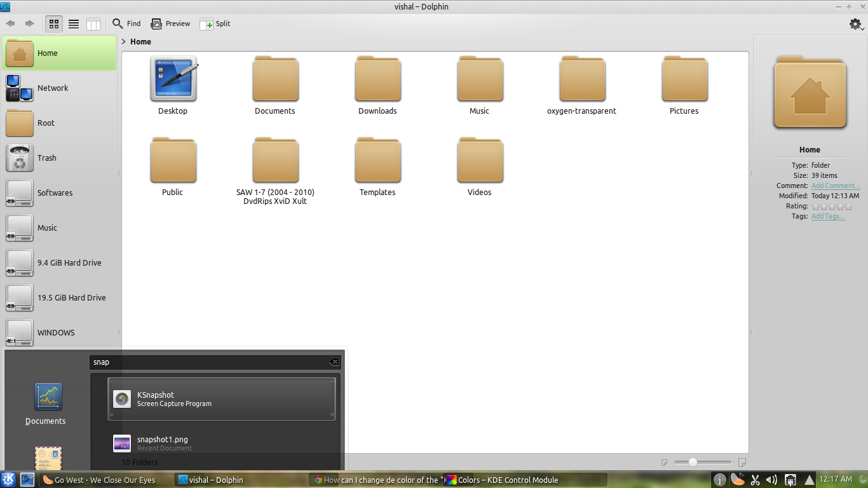
Task: Toggle file Preview in toolbar
Action: [170, 24]
